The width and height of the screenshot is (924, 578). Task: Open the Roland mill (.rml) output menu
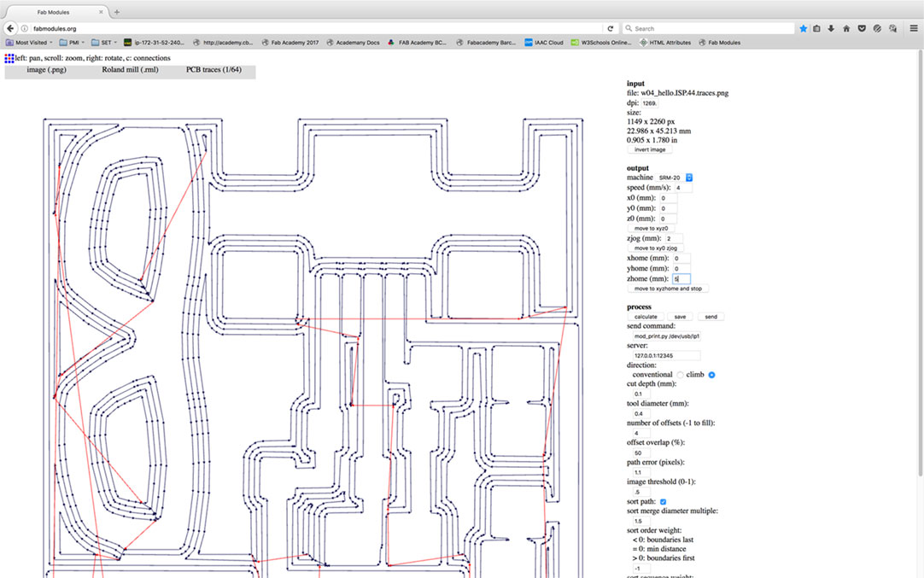[x=131, y=69]
